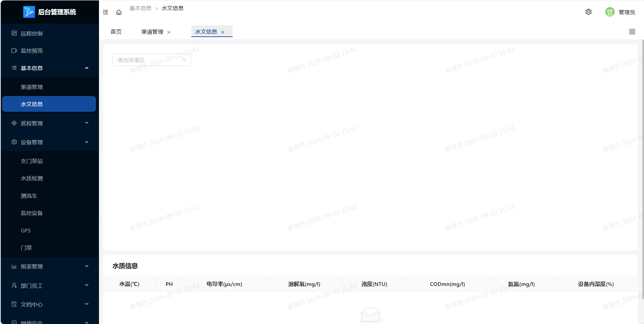Click 设备管理 gear icon

[x=14, y=142]
